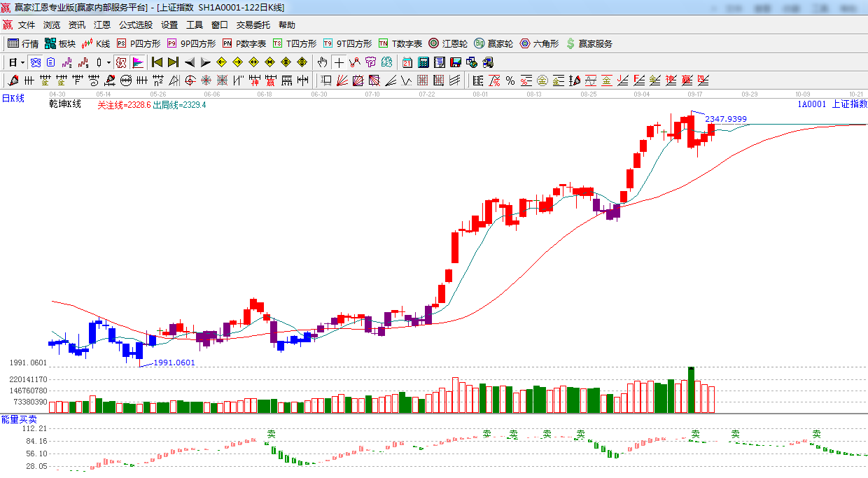
Task: Toggle the highlighted colored flag chart button
Action: click(x=137, y=62)
